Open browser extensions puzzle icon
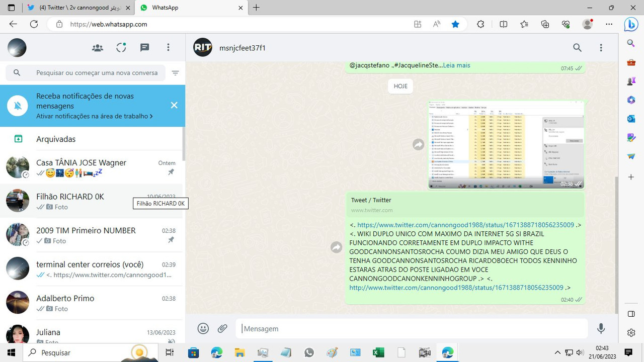Image resolution: width=644 pixels, height=362 pixels. coord(480,24)
